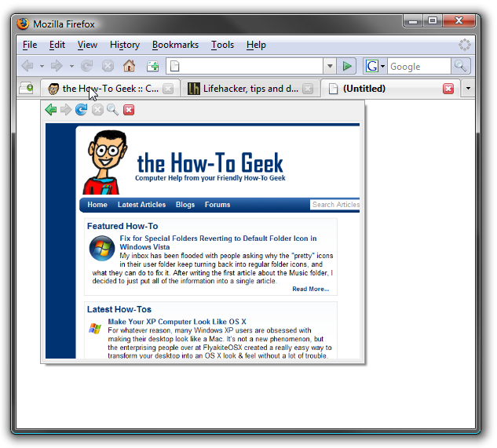Open Make Your XP Computer Look Like OS X
497x448 pixels.
(x=177, y=322)
